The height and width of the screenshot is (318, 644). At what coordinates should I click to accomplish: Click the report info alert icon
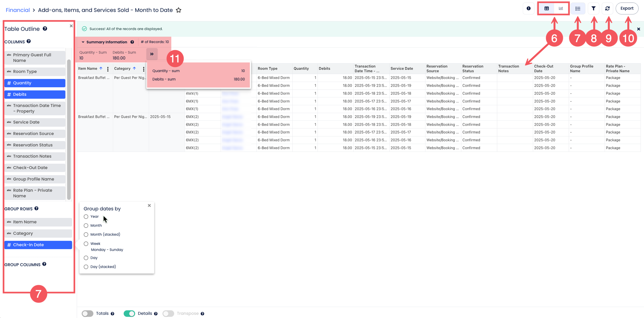(x=528, y=9)
